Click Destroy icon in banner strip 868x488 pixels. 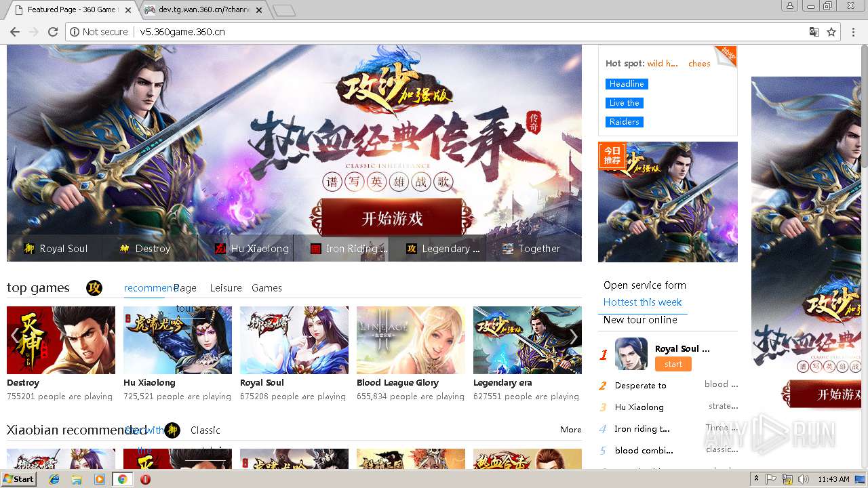(x=125, y=249)
